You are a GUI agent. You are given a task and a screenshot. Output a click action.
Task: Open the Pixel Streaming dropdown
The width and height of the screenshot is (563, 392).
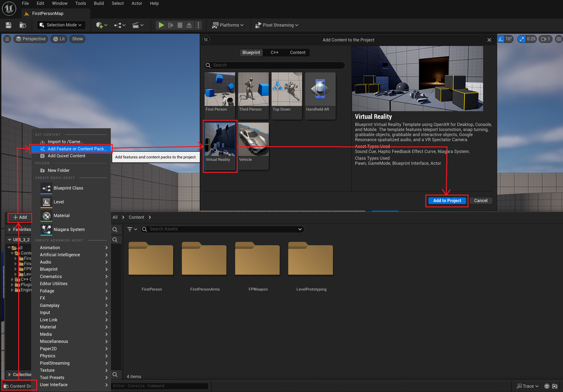tap(276, 25)
